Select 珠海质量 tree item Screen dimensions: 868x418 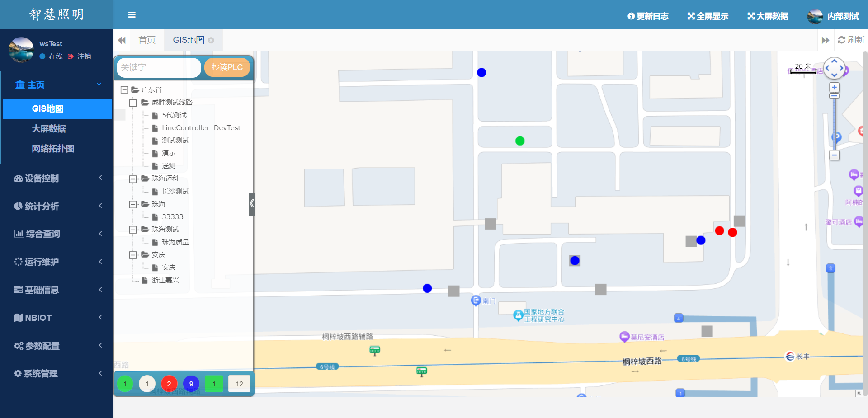pos(175,242)
